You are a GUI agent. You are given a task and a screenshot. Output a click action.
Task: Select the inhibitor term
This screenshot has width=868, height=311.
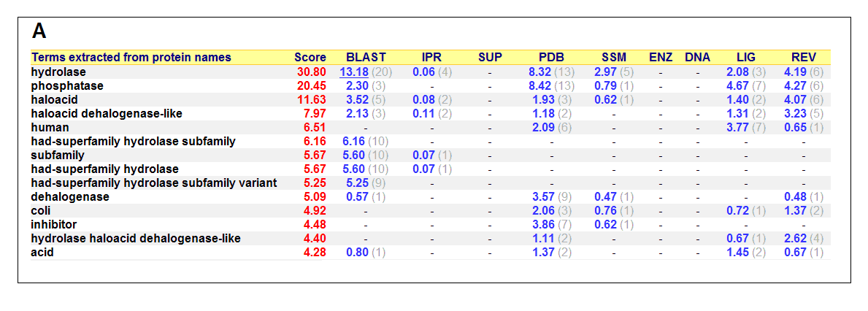(54, 224)
